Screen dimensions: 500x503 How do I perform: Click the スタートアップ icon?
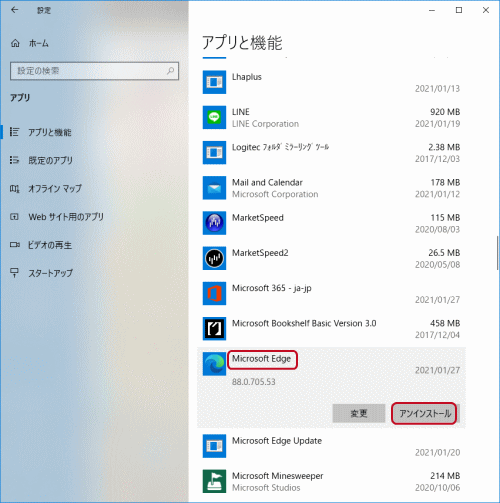click(x=14, y=273)
